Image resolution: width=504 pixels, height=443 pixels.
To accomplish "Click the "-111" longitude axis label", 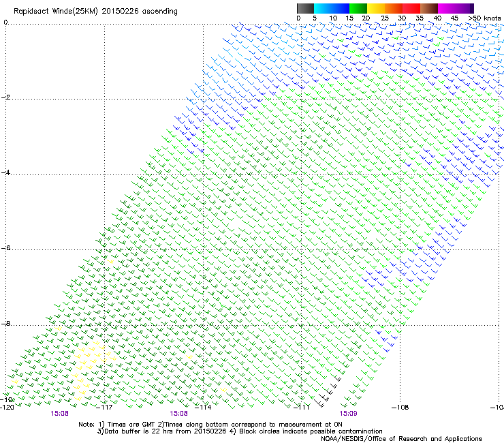I will (302, 407).
